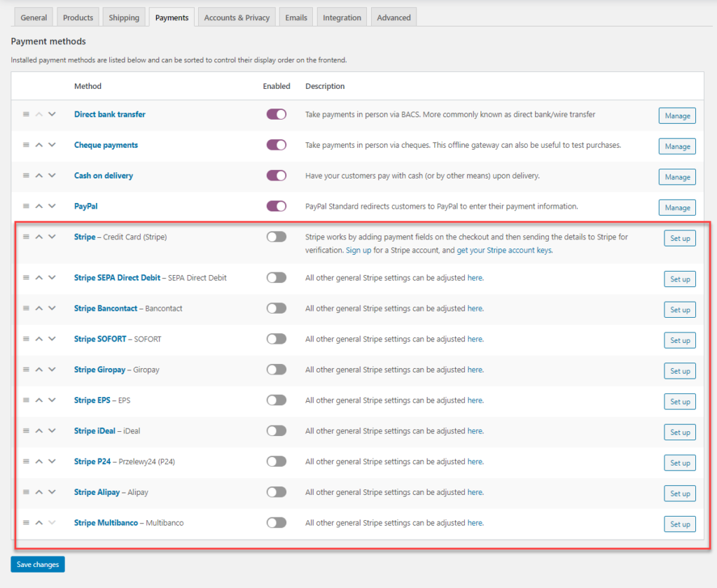Viewport: 717px width, 588px height.
Task: Open Accounts & Privacy tab
Action: [237, 17]
